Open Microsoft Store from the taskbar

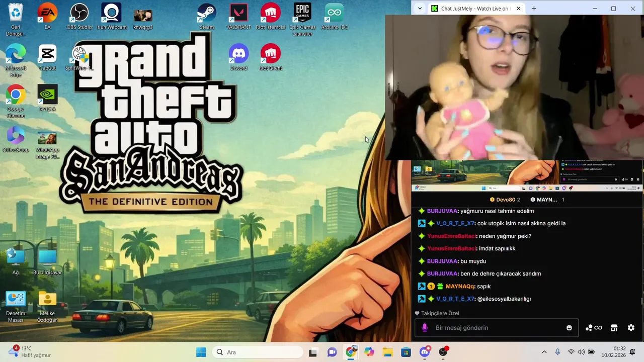point(406,352)
